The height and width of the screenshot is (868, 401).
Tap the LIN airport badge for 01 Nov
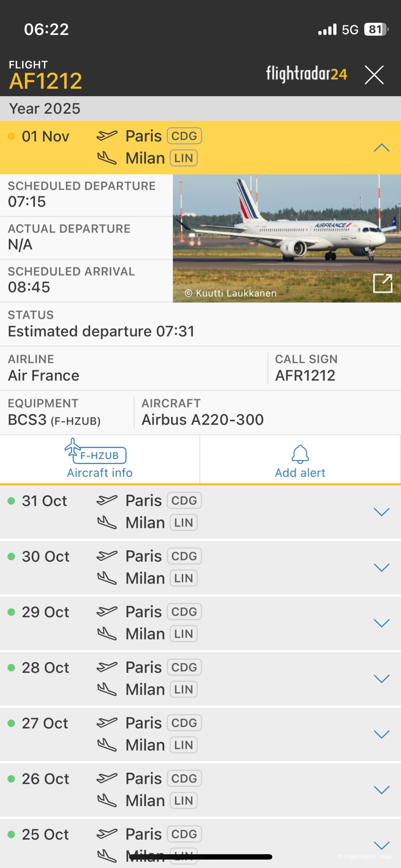click(183, 158)
